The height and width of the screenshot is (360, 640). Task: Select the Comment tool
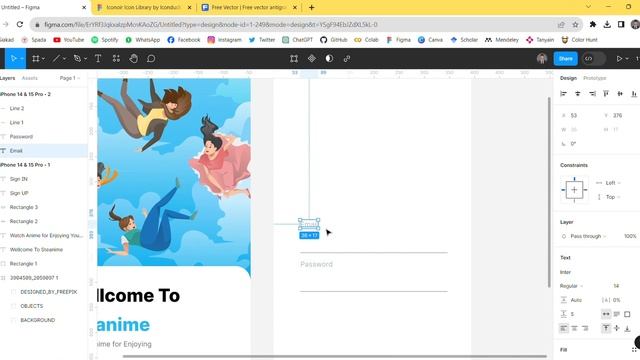[x=151, y=59]
